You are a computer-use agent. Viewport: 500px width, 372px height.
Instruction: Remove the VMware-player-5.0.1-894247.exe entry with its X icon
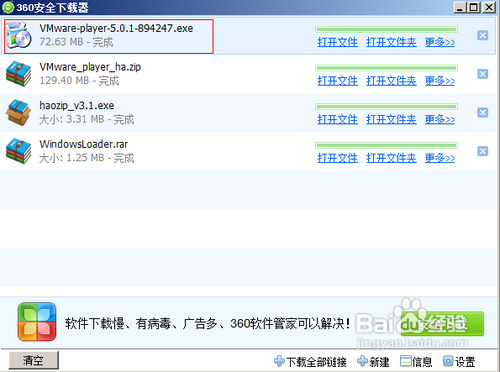coord(482,35)
